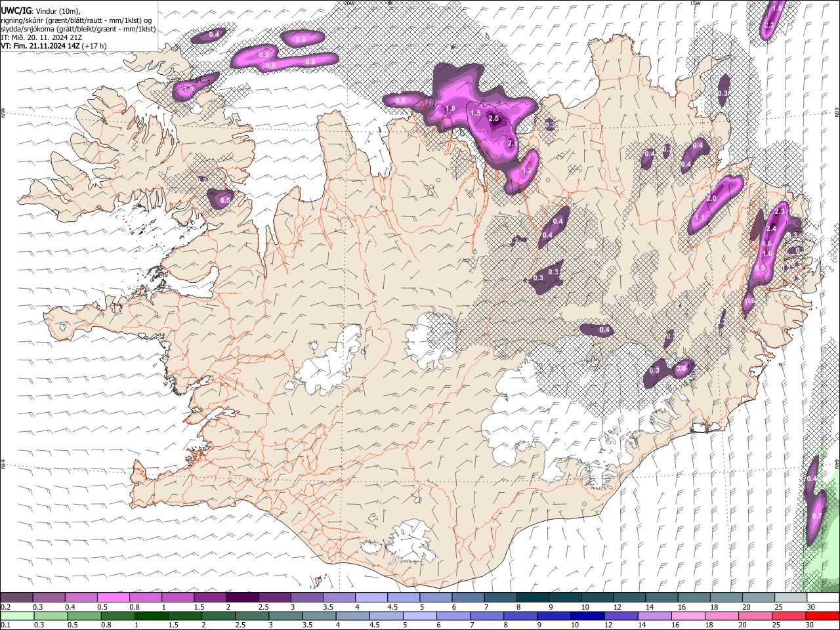
Task: Pick the rain legend swatch from 7 to 8
Action: (486, 616)
